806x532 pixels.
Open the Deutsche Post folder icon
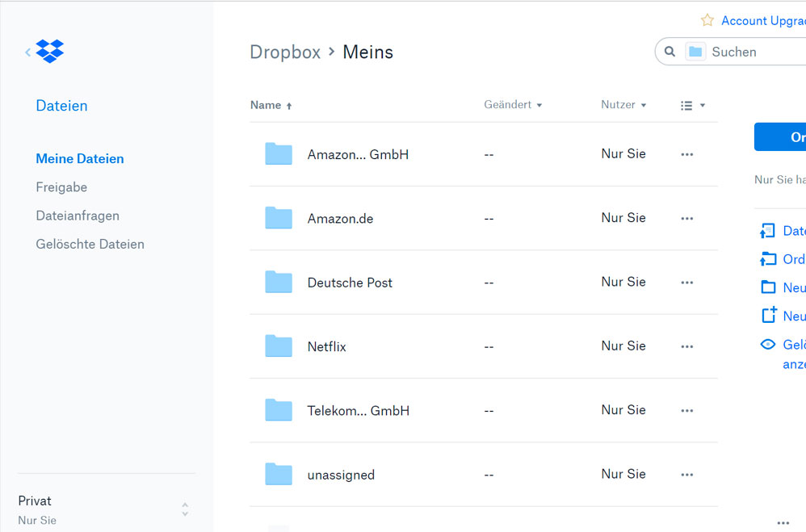279,282
